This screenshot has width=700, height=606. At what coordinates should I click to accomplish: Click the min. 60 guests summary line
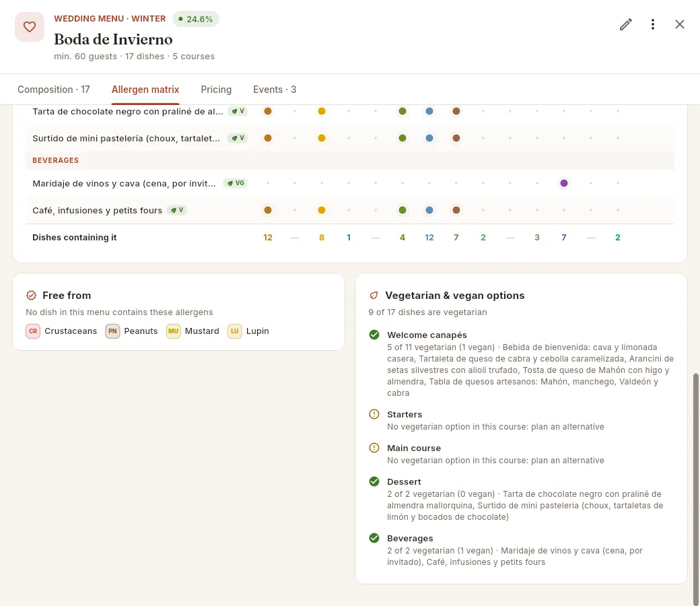pos(135,57)
